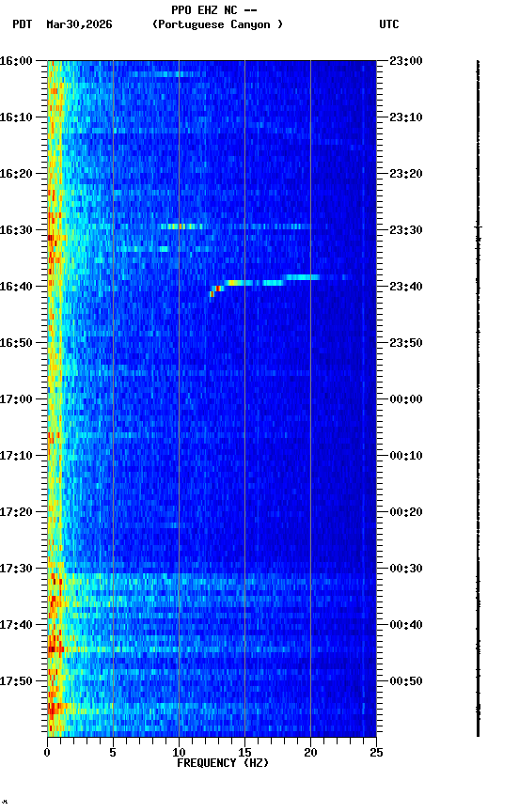Click the '00:00' UTC time label
Screen dimensions: 519x812
[406, 399]
